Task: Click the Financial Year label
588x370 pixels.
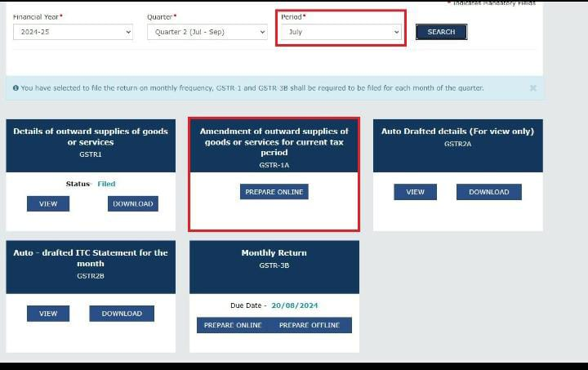Action: pos(38,17)
